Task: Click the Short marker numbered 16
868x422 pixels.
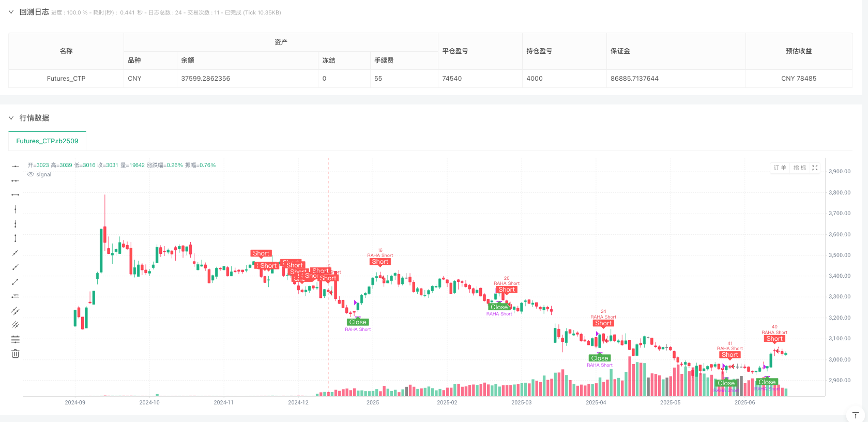Action: [380, 262]
